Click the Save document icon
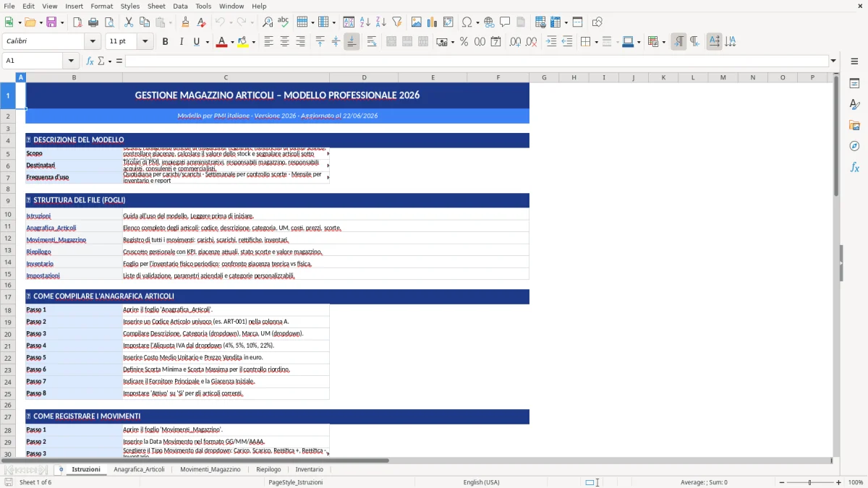 click(51, 22)
